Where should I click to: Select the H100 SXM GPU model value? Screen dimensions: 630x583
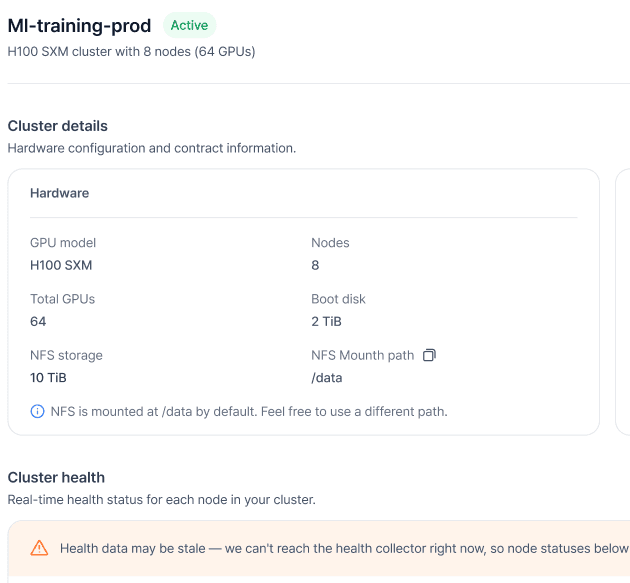[61, 265]
